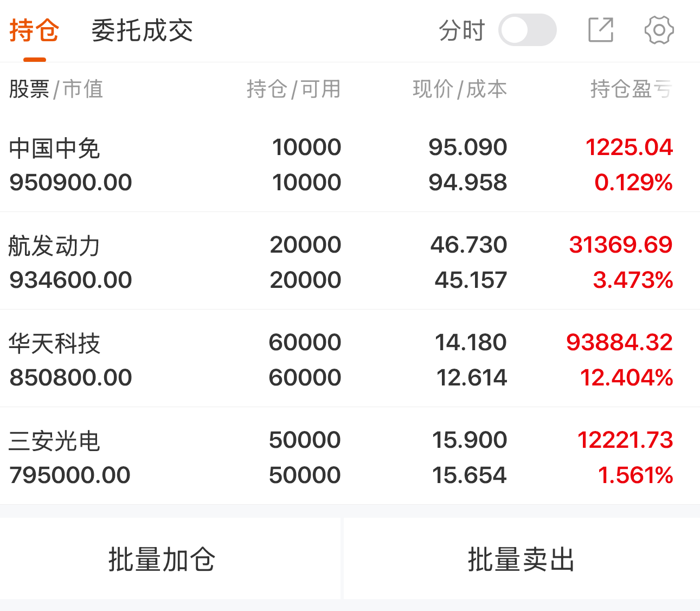Click 中国中免 holding quantity 10000
700x611 pixels.
(306, 147)
